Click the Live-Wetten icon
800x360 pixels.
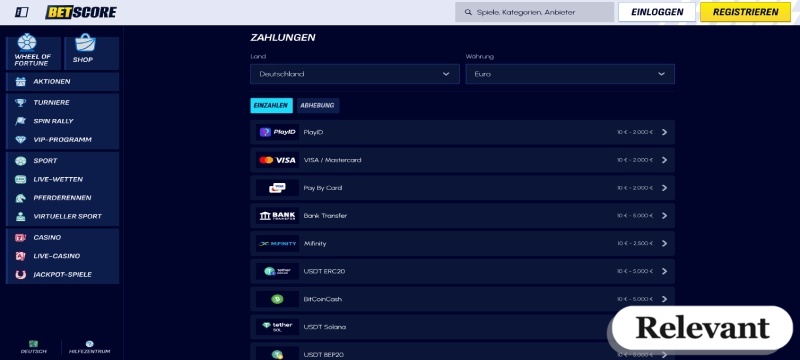tap(20, 179)
